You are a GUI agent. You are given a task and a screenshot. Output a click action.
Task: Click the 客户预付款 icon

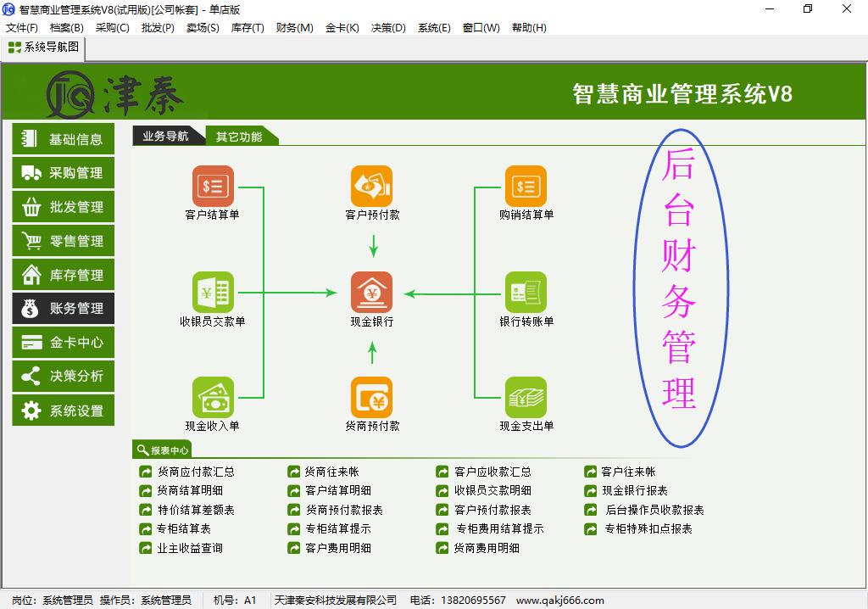(372, 186)
